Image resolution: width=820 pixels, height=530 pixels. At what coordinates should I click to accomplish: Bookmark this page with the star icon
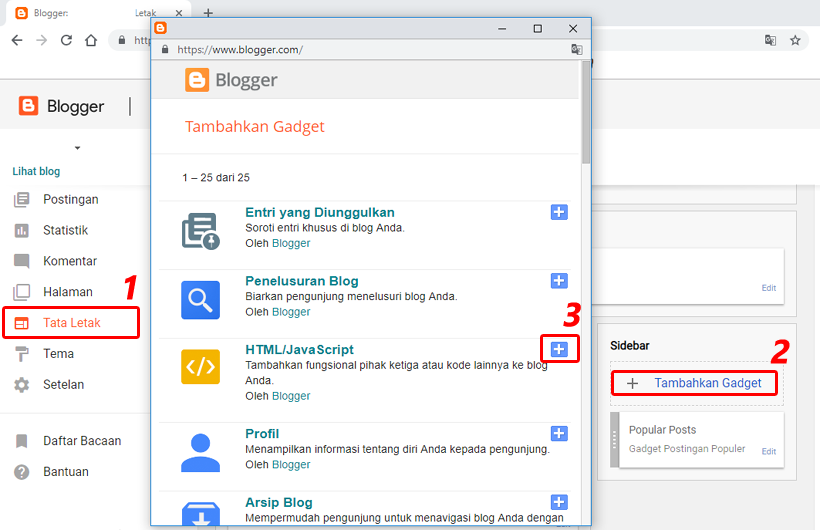[795, 40]
